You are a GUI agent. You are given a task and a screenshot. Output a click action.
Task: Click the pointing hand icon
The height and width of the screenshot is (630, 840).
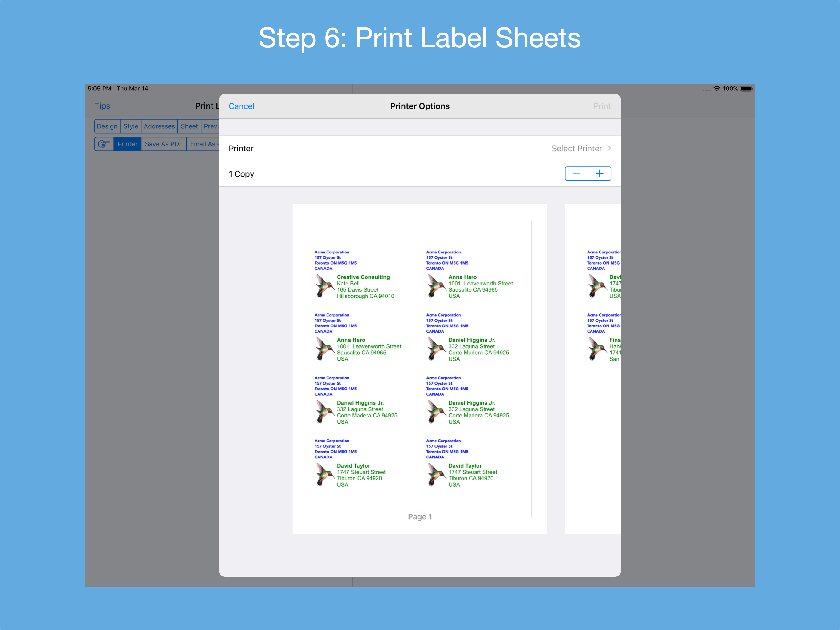[x=104, y=144]
